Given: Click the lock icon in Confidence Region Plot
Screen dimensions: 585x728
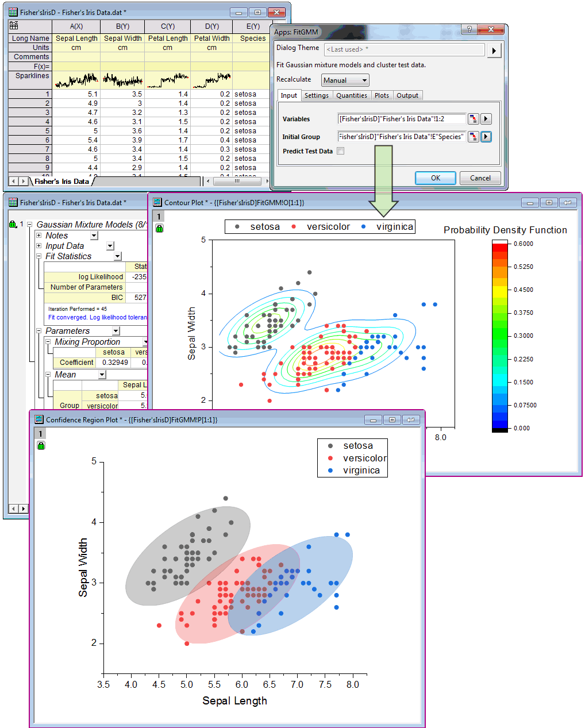Looking at the screenshot, I should (x=41, y=445).
